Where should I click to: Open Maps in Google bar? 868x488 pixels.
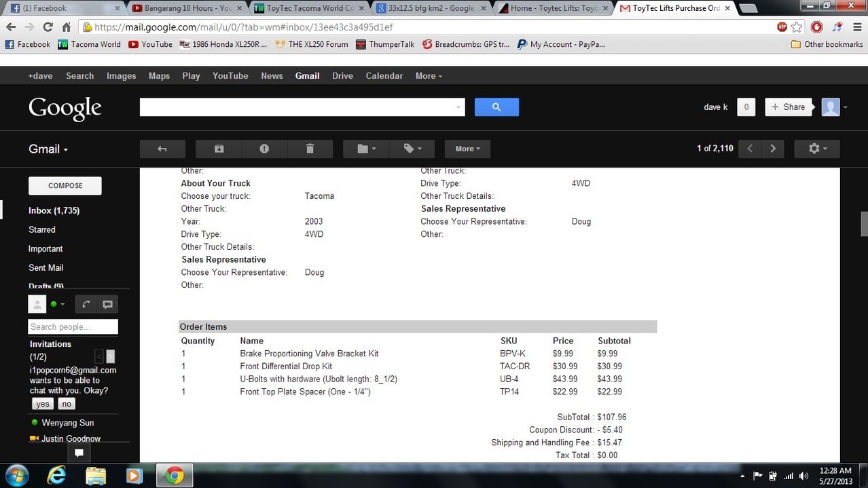pos(159,76)
